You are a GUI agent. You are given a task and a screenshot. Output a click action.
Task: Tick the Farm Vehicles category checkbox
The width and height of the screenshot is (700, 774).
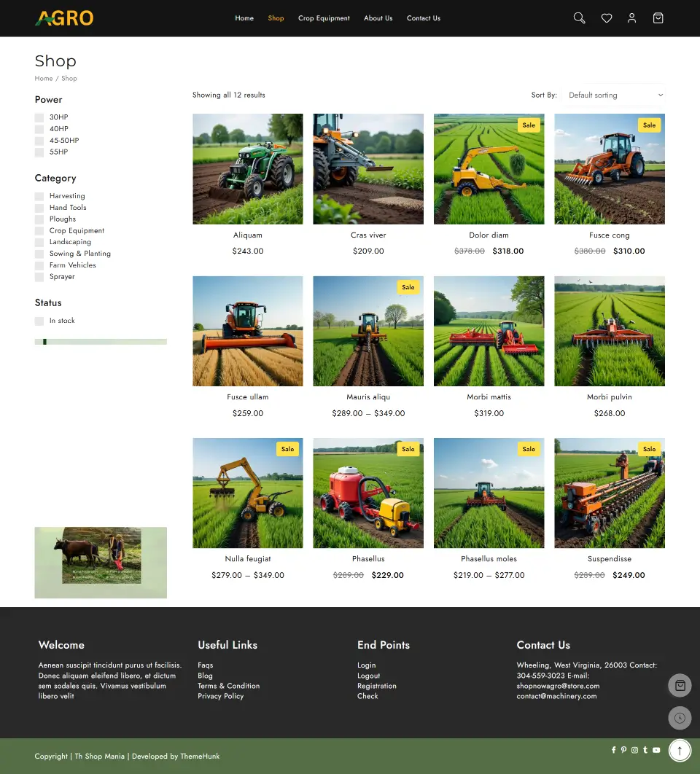39,265
